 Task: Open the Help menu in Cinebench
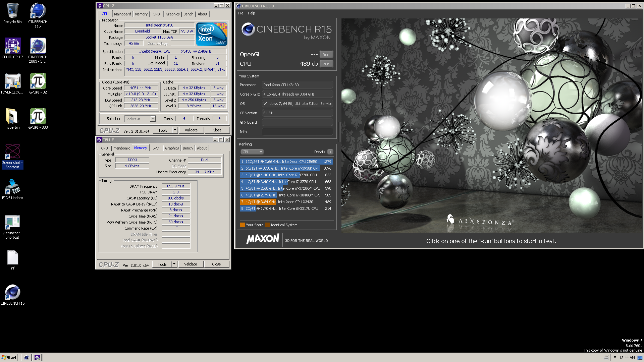pos(252,13)
